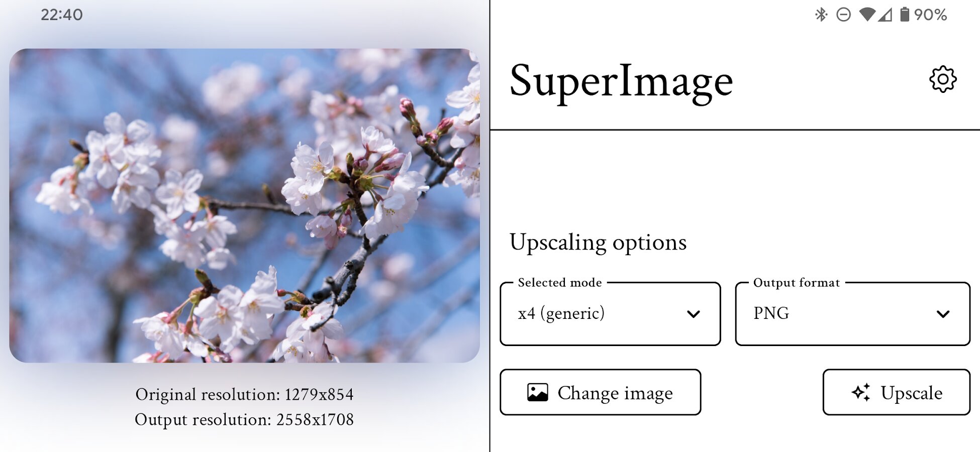
Task: Expand the Output format dropdown arrow
Action: pos(943,314)
